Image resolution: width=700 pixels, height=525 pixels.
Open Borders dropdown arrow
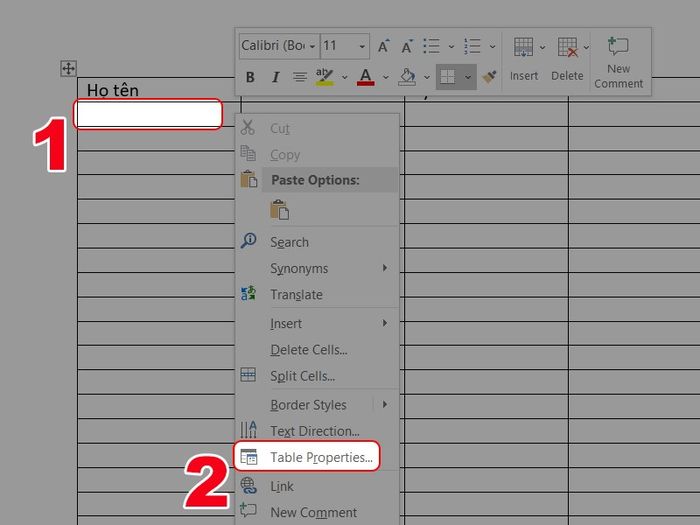[468, 77]
